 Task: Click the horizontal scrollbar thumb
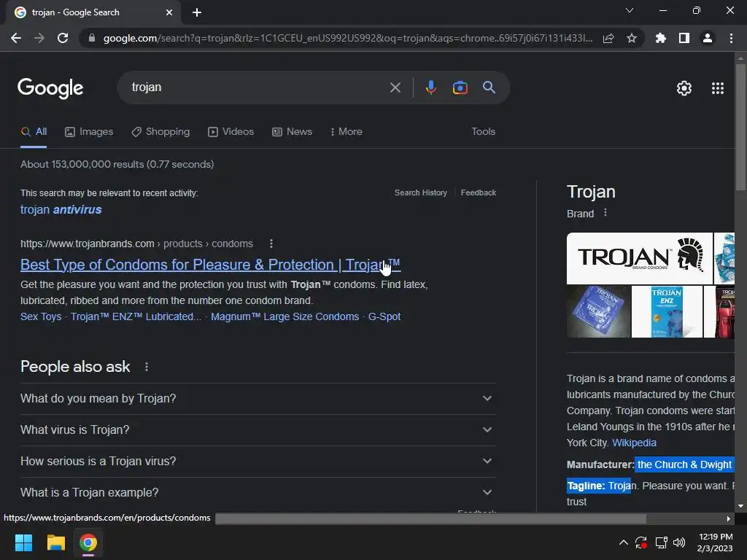pyautogui.click(x=430, y=518)
